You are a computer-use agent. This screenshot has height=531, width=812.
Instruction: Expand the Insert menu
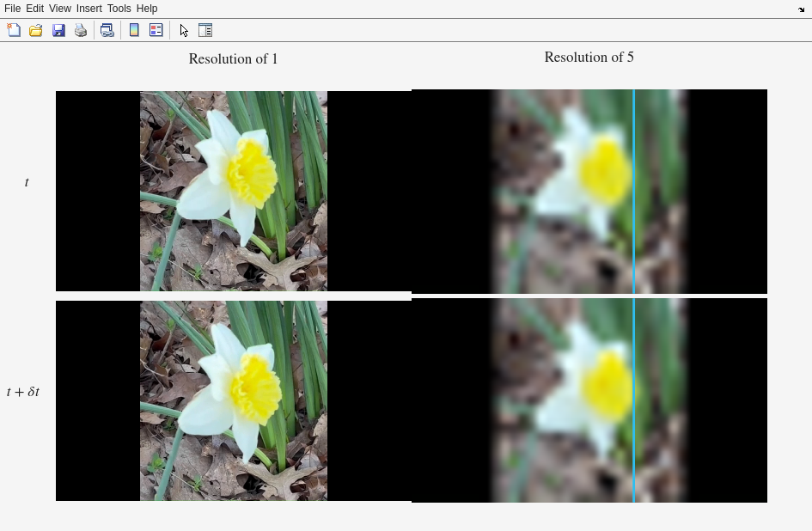tap(89, 9)
